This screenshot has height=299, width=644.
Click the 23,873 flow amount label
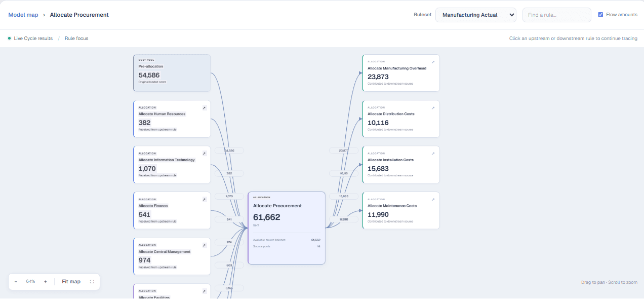344,151
